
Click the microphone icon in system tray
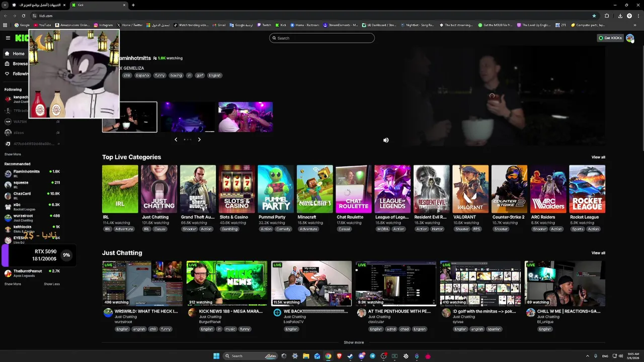[x=595, y=356]
